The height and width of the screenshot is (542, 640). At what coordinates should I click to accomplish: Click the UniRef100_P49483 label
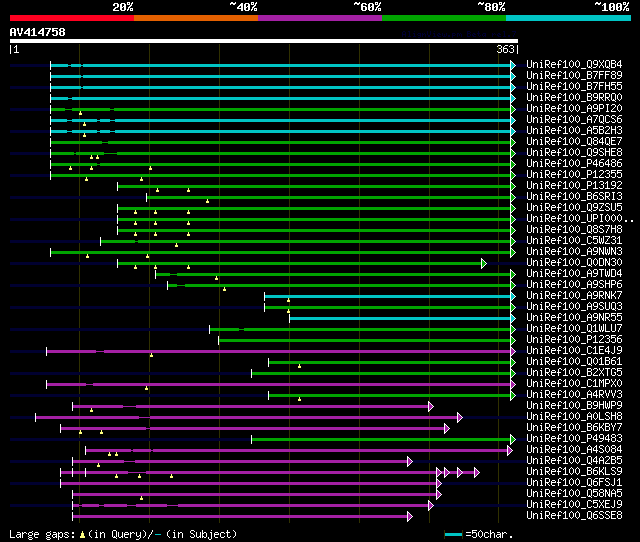(574, 439)
